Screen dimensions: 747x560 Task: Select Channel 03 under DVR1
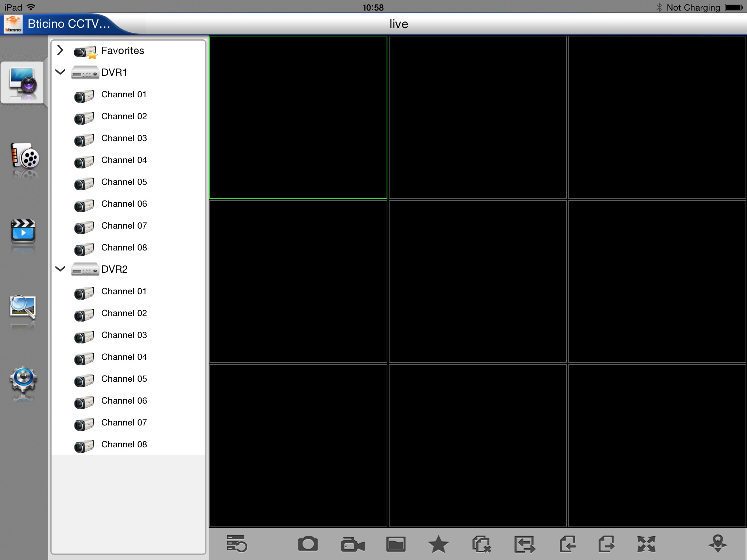coord(124,138)
